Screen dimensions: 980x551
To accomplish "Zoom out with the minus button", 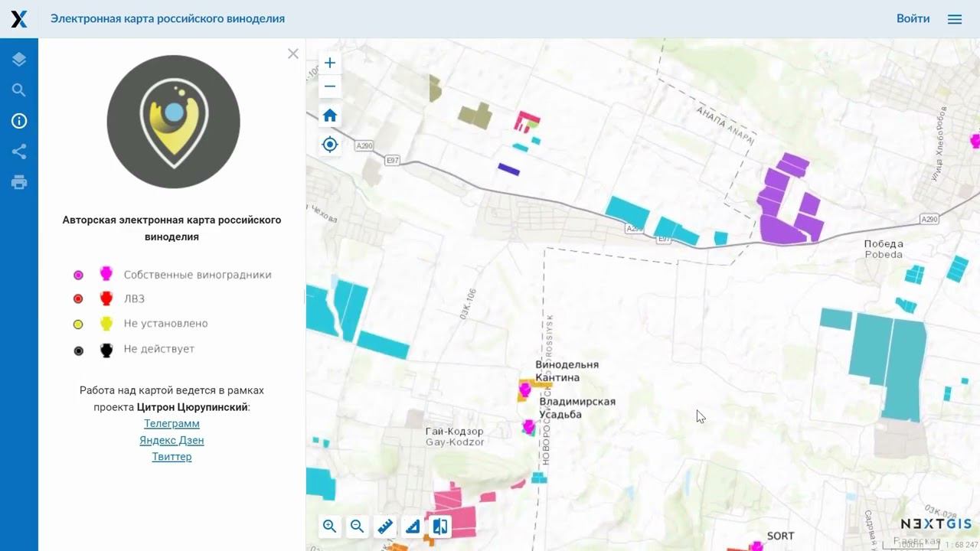I will (330, 86).
